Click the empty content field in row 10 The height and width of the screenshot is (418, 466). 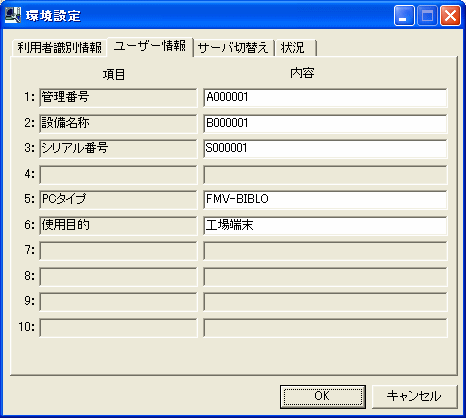325,328
